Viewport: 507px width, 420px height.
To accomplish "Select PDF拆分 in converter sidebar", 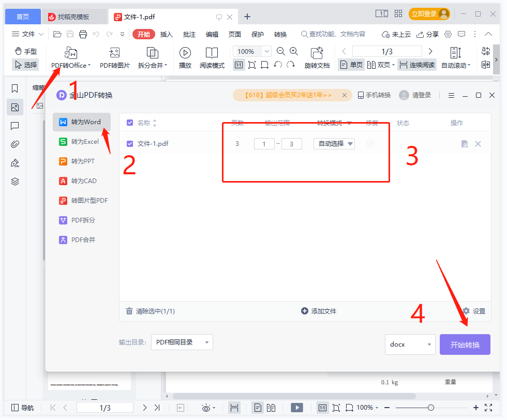I will click(x=82, y=220).
